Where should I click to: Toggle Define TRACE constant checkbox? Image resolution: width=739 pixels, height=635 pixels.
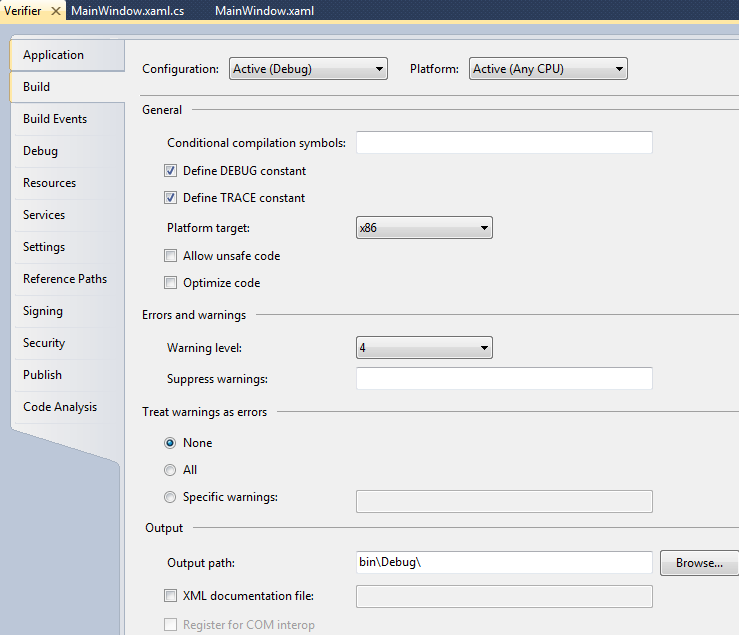click(x=171, y=198)
